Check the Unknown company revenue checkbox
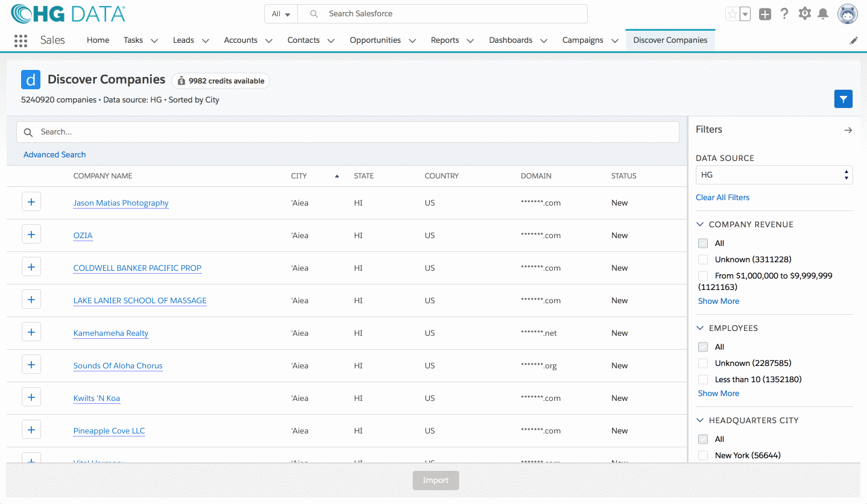Screen dimensions: 867x504 [x=703, y=259]
